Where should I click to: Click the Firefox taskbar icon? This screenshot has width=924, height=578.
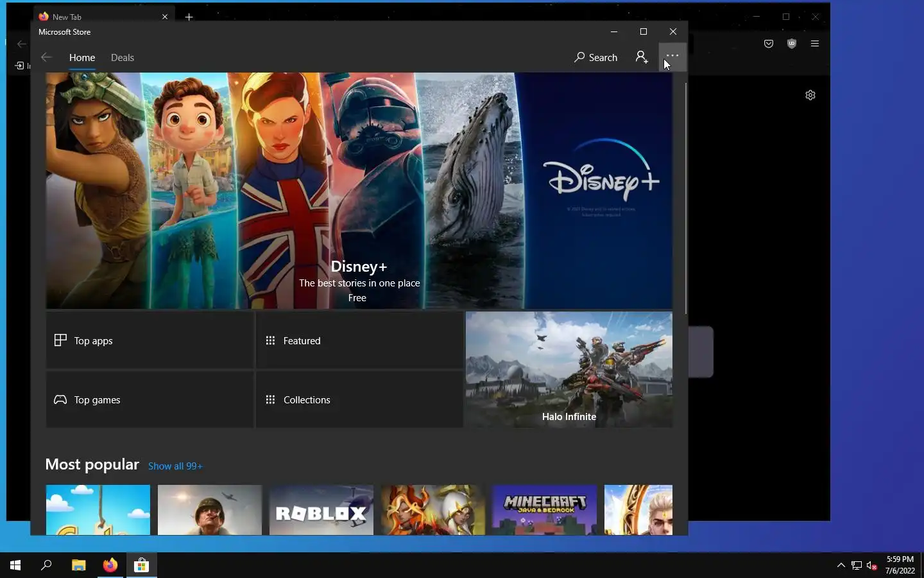pos(110,565)
